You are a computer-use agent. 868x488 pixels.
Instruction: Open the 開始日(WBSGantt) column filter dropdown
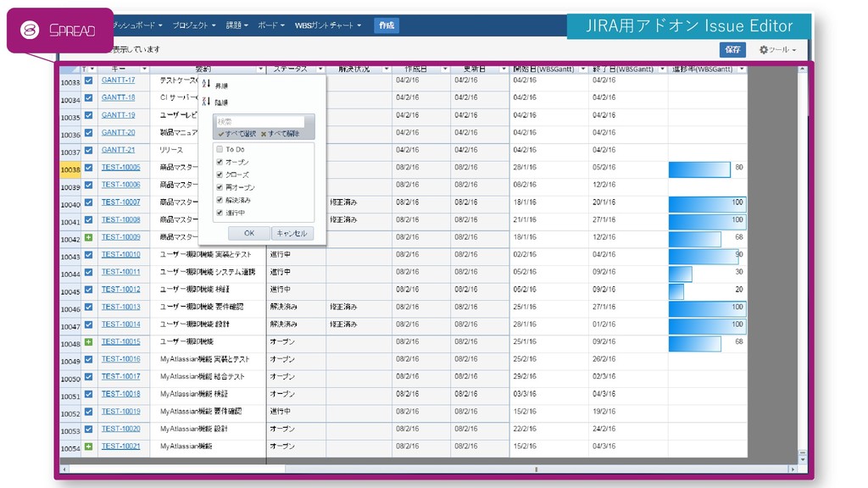(x=583, y=69)
